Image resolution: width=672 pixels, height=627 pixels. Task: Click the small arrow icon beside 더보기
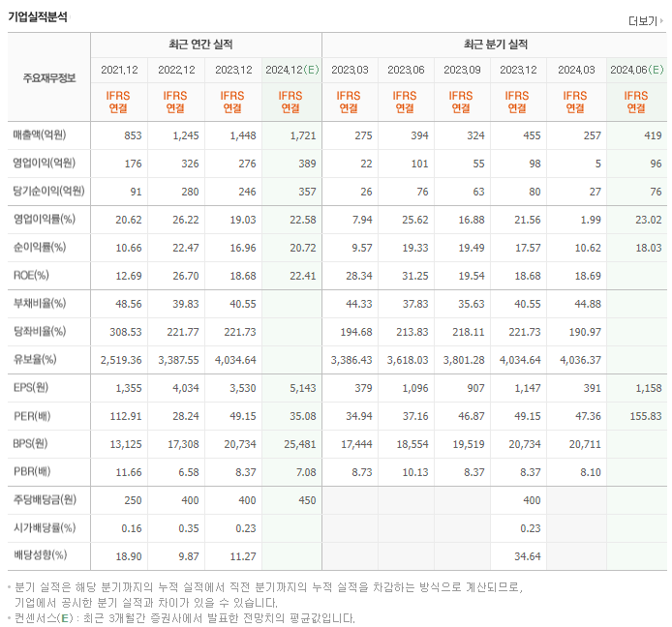pyautogui.click(x=661, y=20)
